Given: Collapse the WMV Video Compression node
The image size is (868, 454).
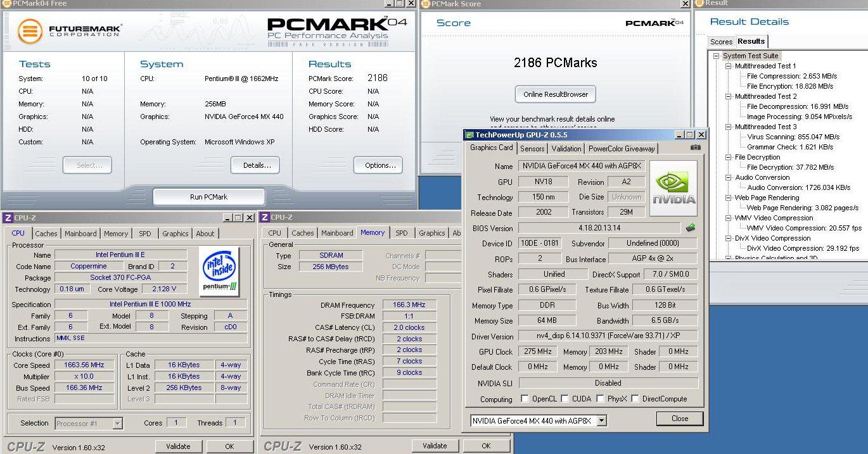Looking at the screenshot, I should click(729, 218).
